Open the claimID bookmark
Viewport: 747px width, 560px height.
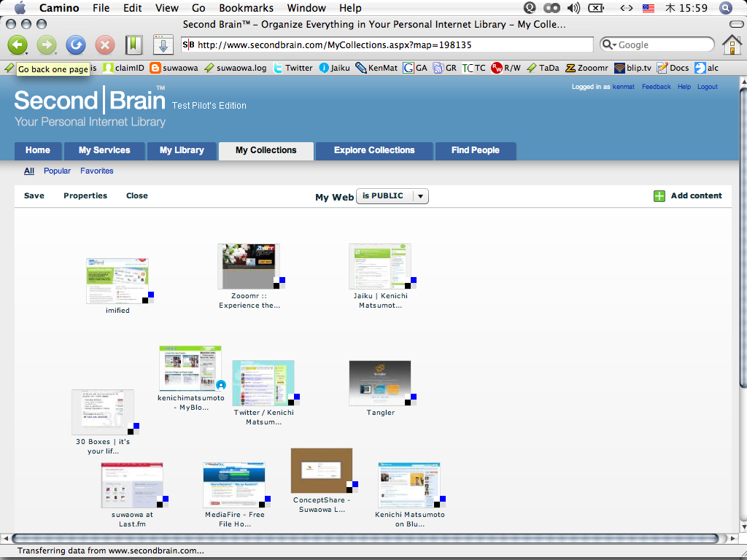coord(124,68)
